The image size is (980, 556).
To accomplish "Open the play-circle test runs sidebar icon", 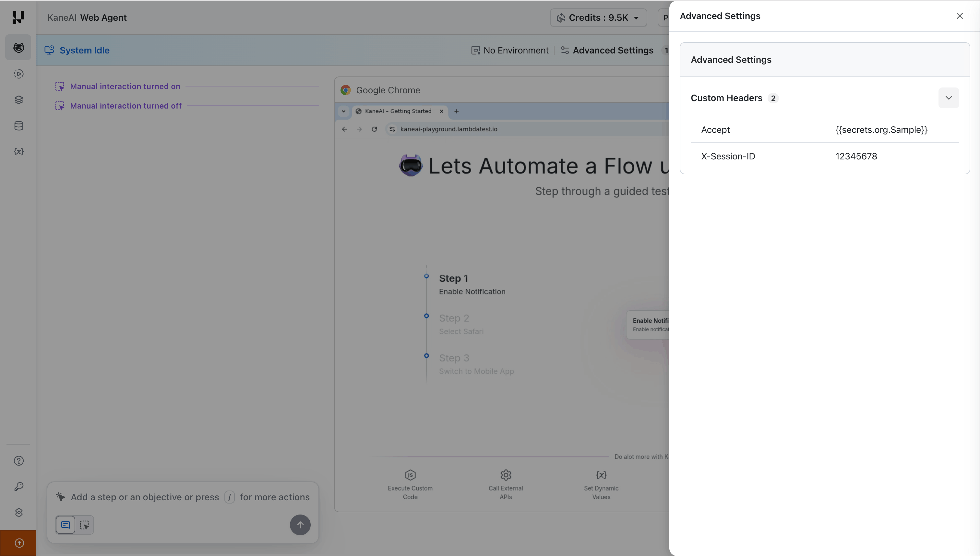I will pos(19,74).
